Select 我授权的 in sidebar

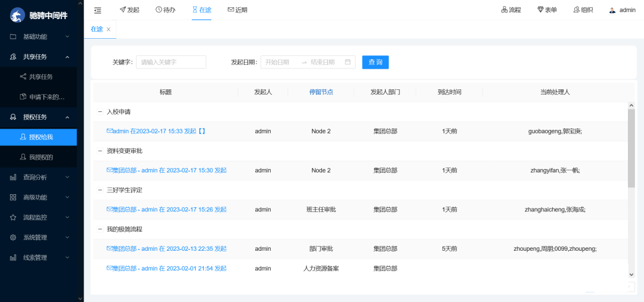[x=41, y=157]
